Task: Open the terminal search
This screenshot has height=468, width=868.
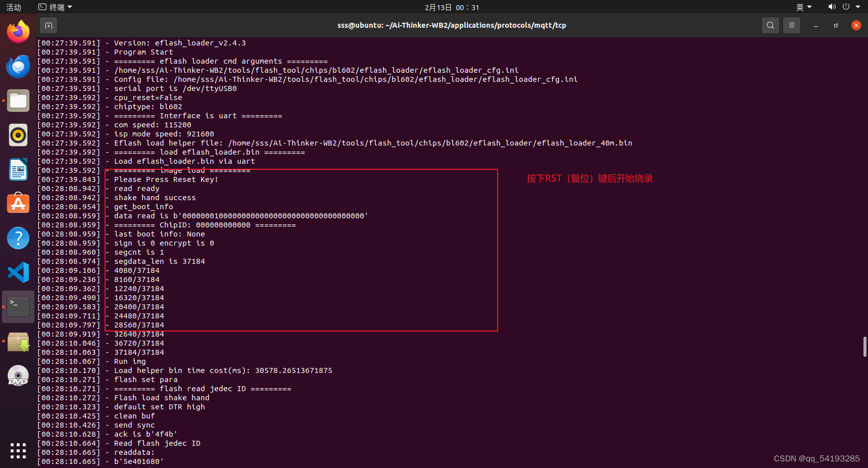Action: pos(770,25)
